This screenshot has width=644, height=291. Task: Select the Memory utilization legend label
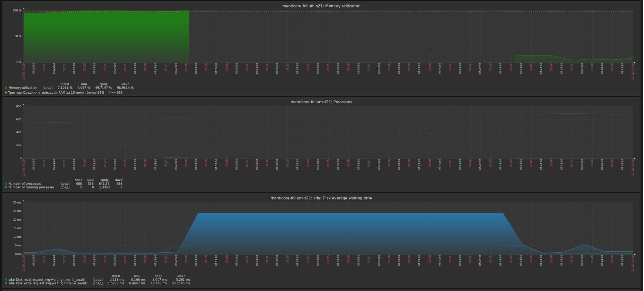[x=23, y=88]
